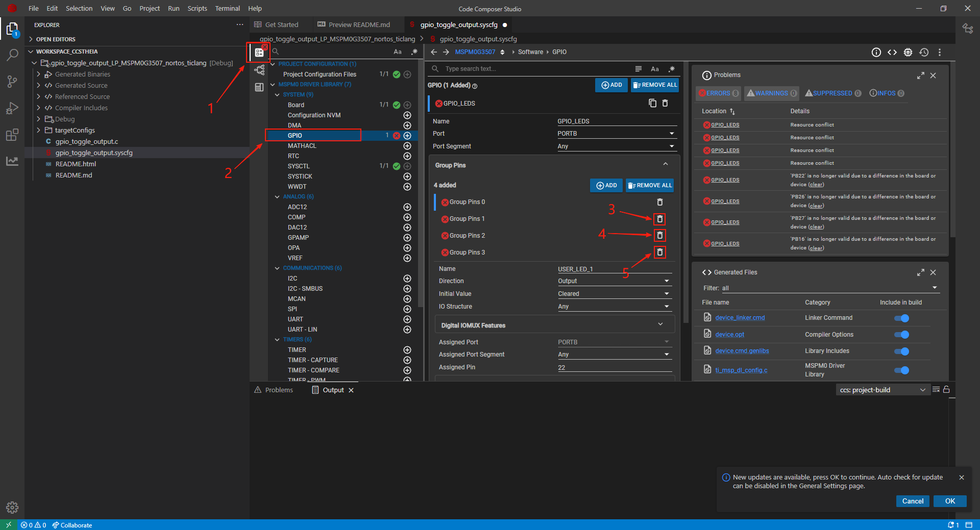Open the Initial Value dropdown

(x=615, y=294)
